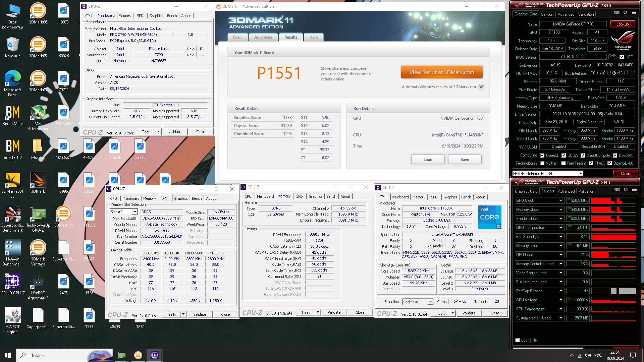Click camera icon in GPU-Z Sensors window
Viewport: 644px width, 362px height.
(617, 190)
